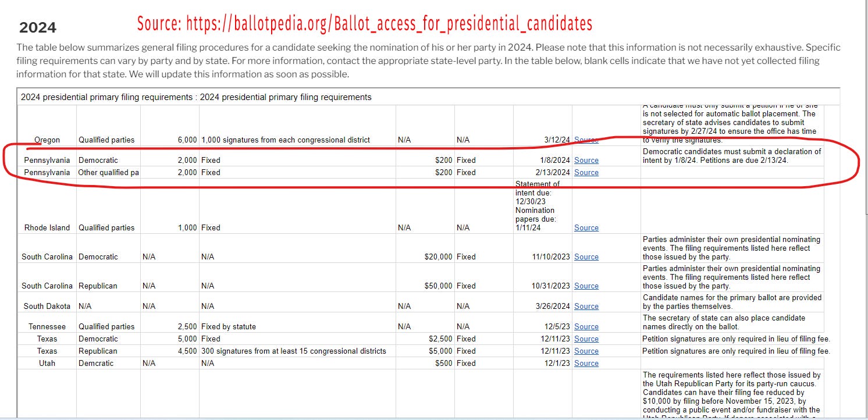Click the 2/13/2024 deadline cell

click(x=543, y=172)
